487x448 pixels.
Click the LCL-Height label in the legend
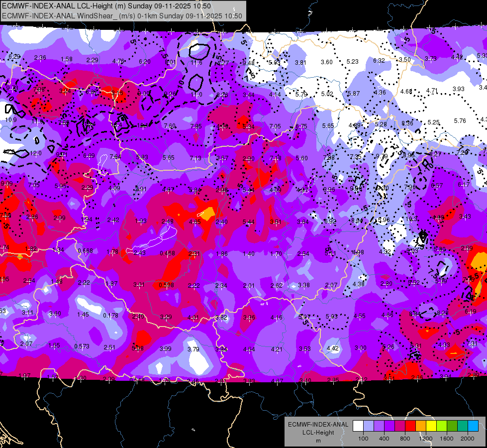(318, 433)
